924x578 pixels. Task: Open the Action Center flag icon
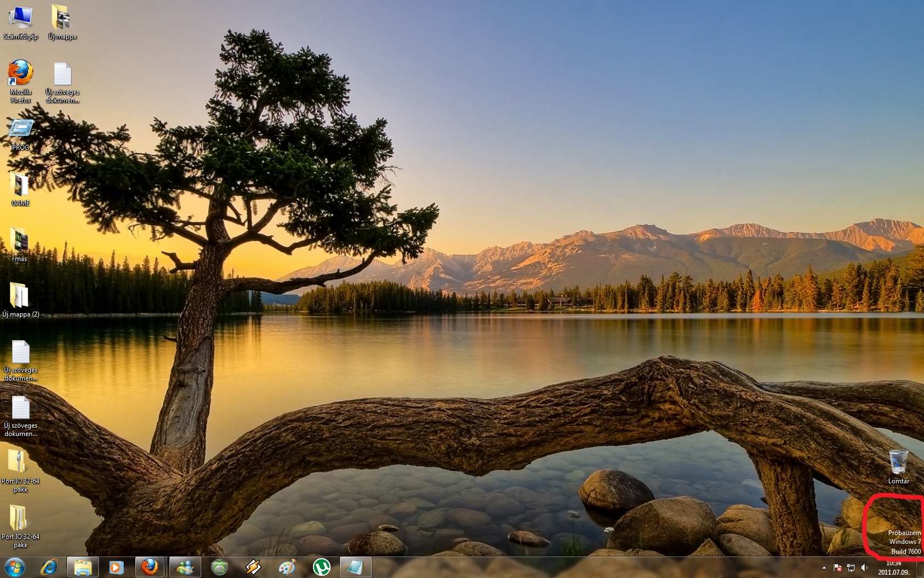coord(838,568)
